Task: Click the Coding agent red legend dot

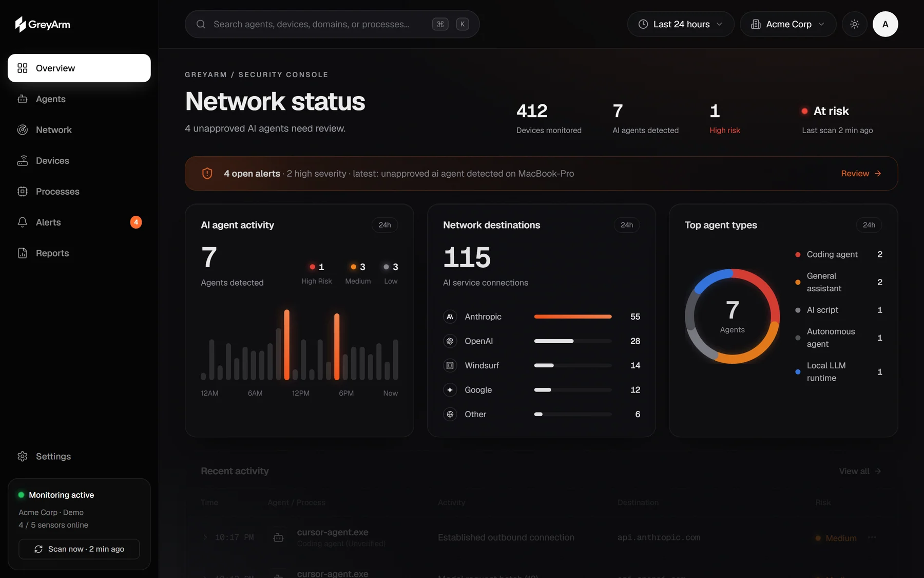Action: click(x=798, y=254)
